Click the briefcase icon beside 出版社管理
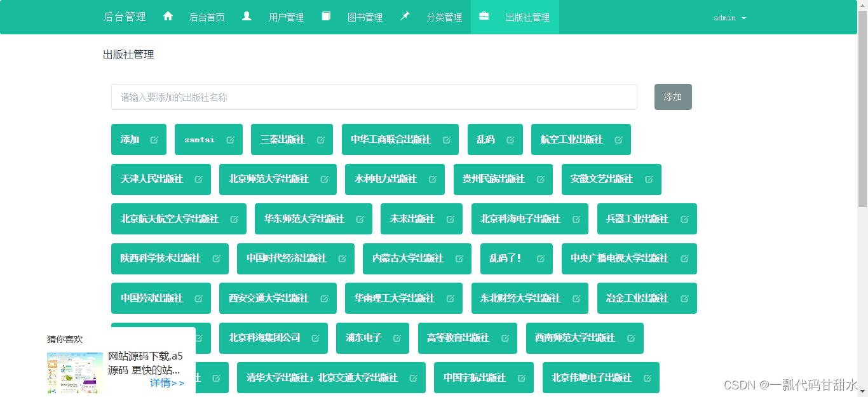The image size is (868, 397). pos(485,17)
